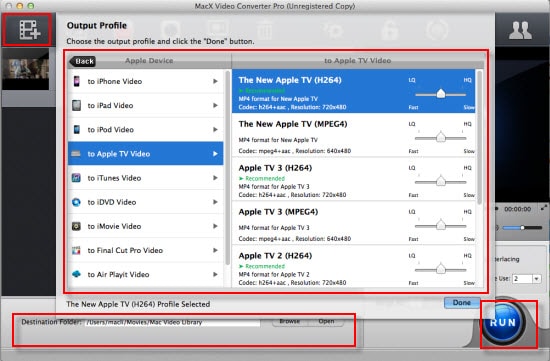Click the iMovie star icon
The width and height of the screenshot is (550, 361).
tap(76, 226)
